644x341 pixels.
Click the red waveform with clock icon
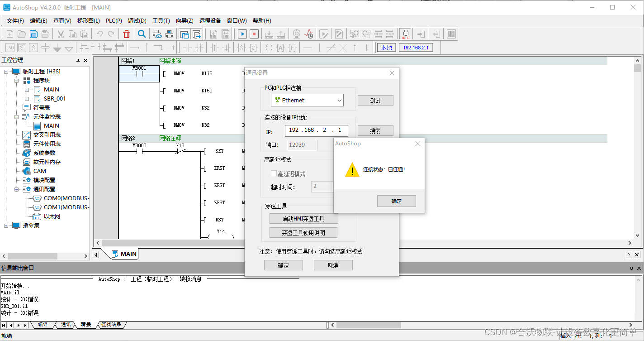click(x=309, y=34)
